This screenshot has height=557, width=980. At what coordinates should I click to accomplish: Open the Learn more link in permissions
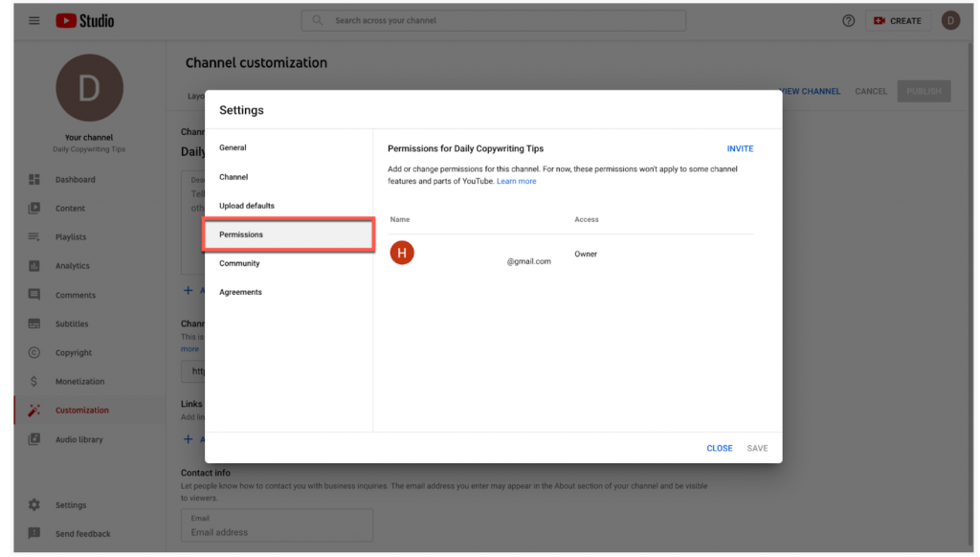pos(516,181)
